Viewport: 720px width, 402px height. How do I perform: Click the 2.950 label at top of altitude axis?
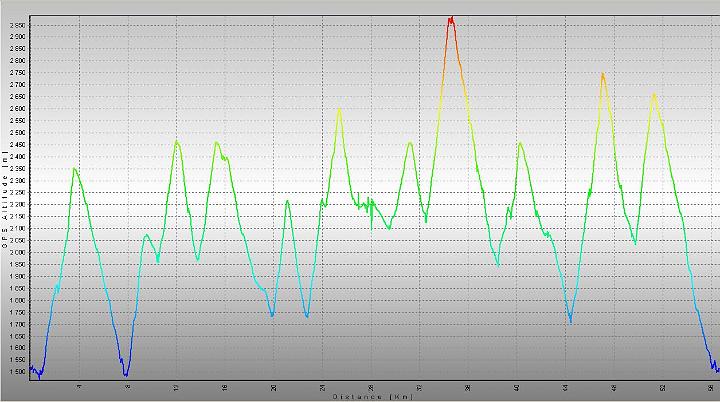[x=17, y=26]
